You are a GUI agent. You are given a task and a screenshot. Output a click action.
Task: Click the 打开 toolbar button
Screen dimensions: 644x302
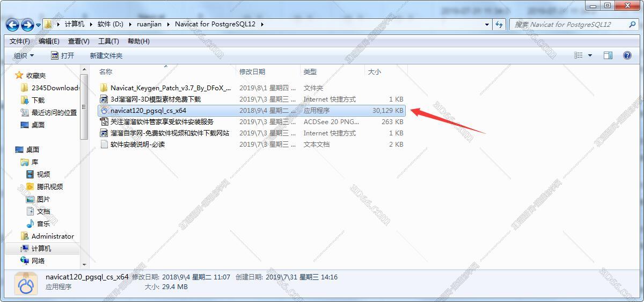click(x=62, y=55)
